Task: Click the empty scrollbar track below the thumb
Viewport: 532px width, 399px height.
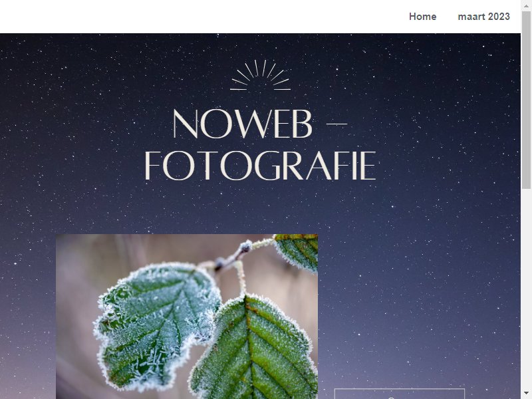Action: [x=526, y=289]
